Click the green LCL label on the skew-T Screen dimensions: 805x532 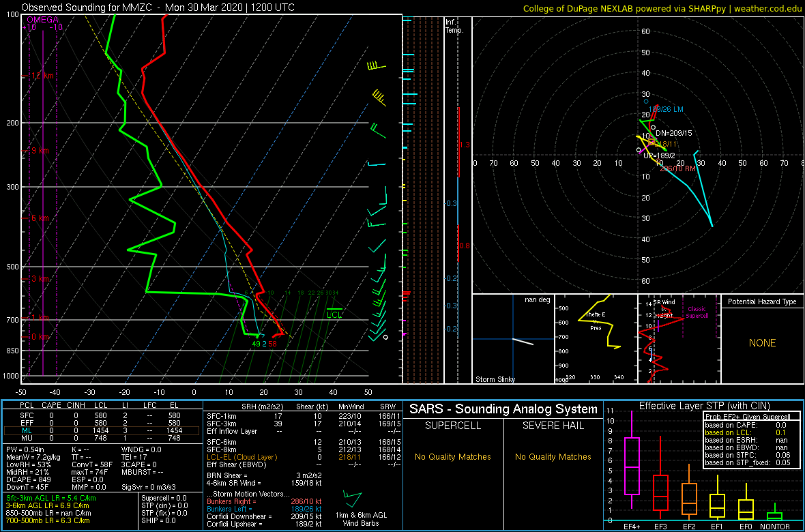click(334, 314)
